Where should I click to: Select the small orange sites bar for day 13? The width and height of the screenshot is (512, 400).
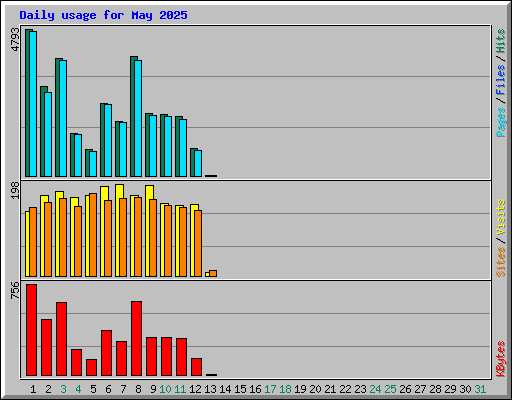(213, 273)
